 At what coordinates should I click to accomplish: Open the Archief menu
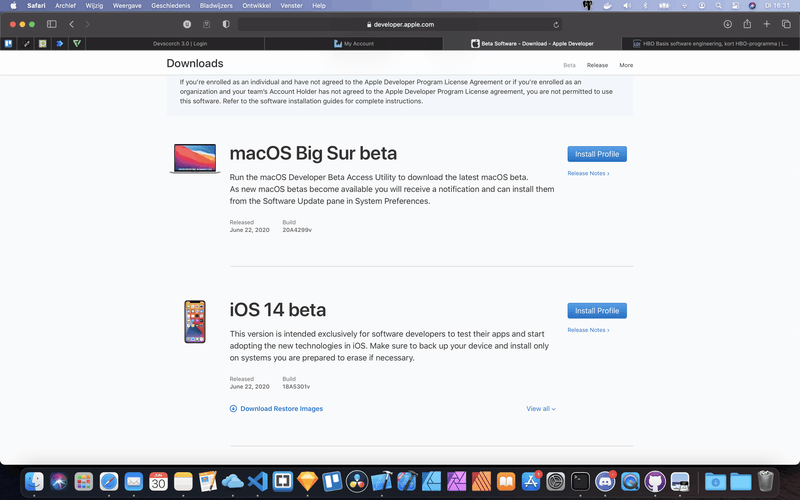(65, 6)
